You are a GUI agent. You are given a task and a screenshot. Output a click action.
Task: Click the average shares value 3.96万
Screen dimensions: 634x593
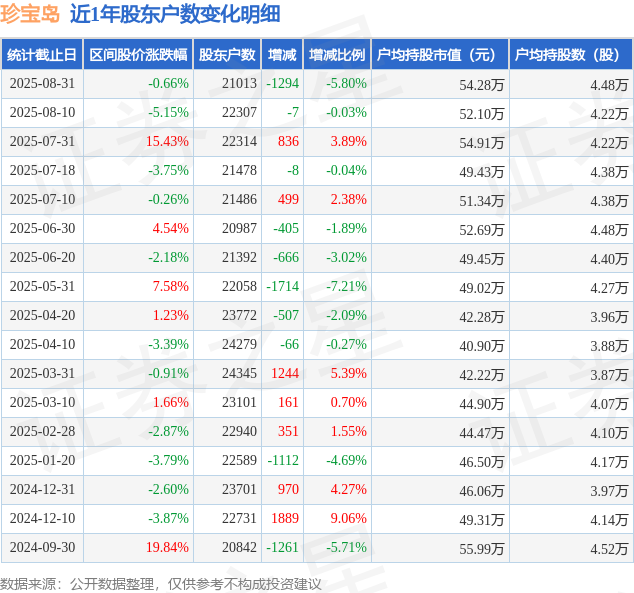pos(609,317)
